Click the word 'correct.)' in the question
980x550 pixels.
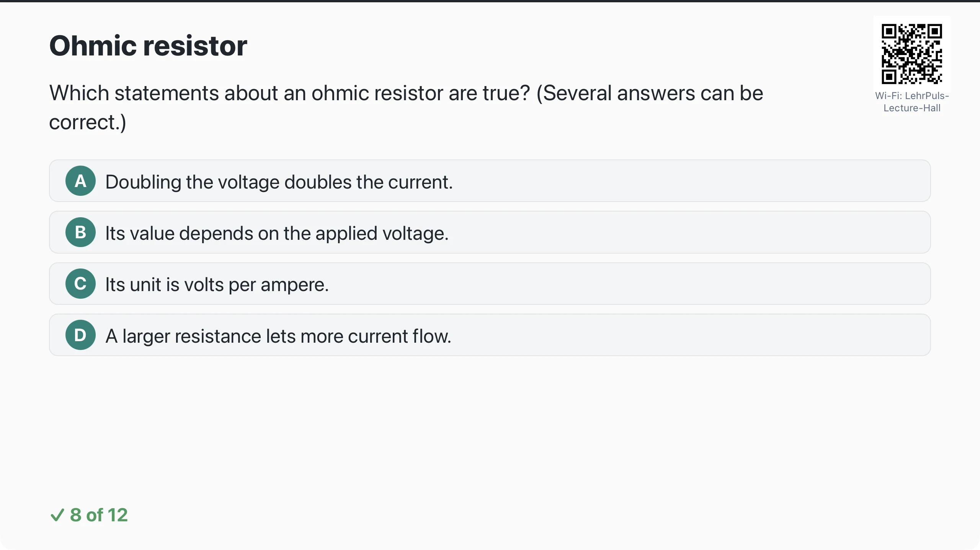click(88, 122)
